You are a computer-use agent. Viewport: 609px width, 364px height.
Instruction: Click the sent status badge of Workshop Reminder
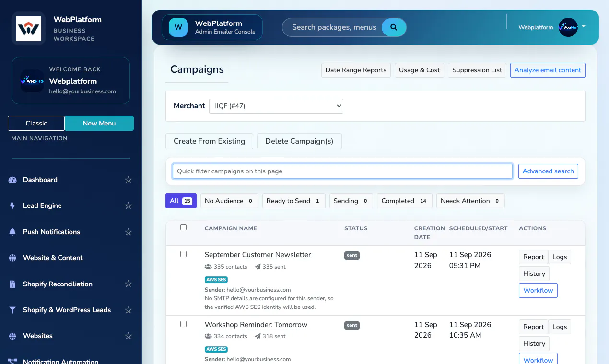pyautogui.click(x=352, y=325)
